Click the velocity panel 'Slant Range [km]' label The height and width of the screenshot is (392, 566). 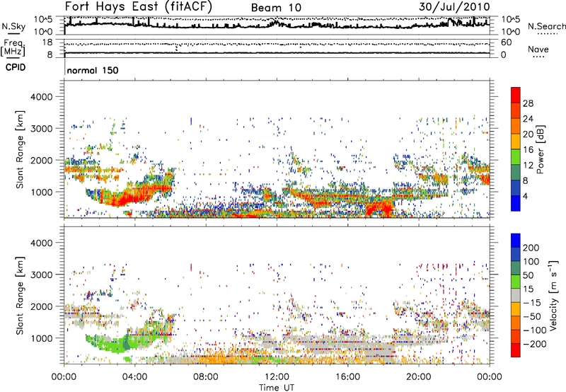click(x=20, y=296)
